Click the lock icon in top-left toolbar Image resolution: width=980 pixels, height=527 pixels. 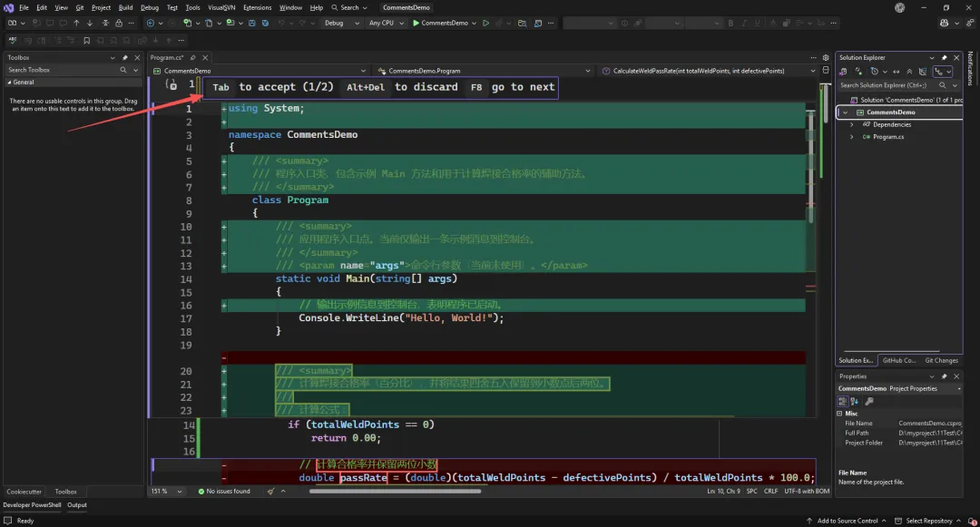(x=119, y=23)
